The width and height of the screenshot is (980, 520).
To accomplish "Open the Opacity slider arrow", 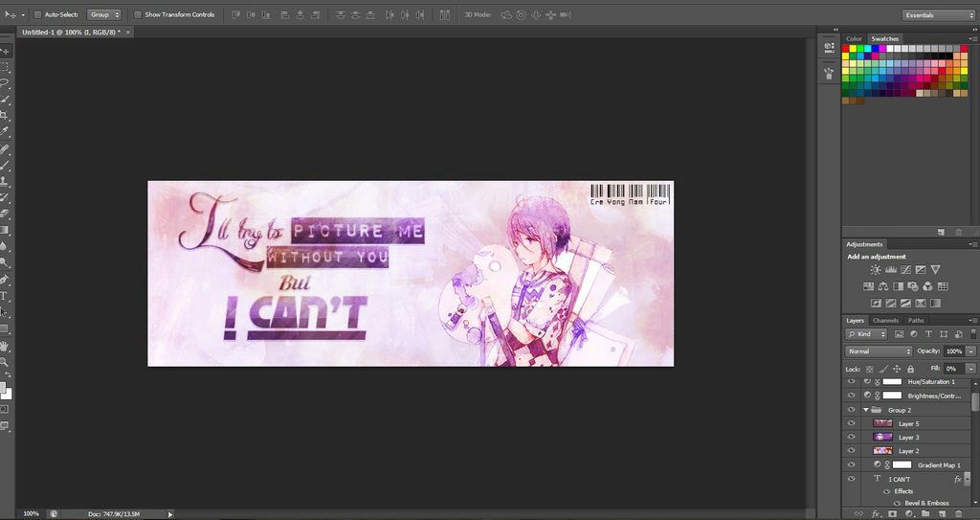I will (x=970, y=351).
